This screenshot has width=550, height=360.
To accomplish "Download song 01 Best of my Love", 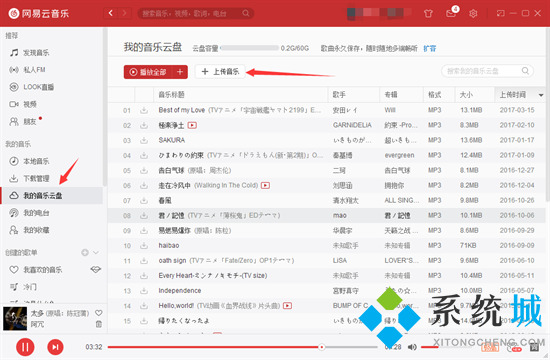I will click(x=144, y=110).
